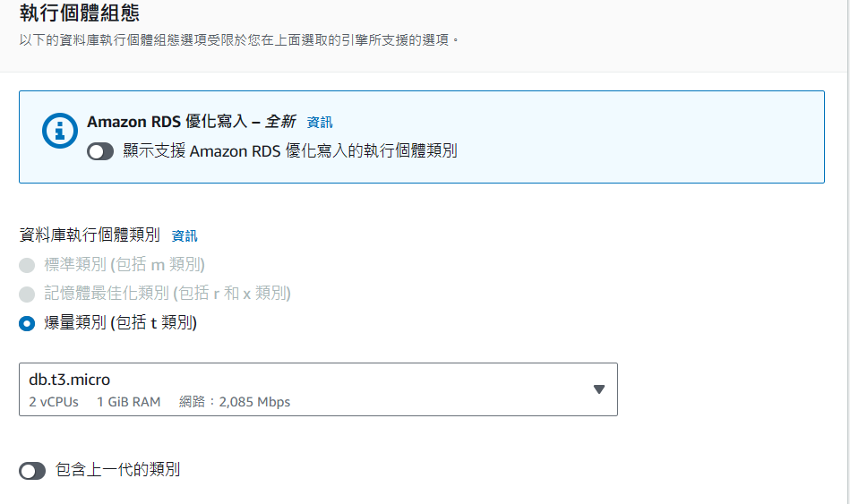Click the '1 GiB RAM' text
This screenshot has width=850, height=504.
coord(128,402)
